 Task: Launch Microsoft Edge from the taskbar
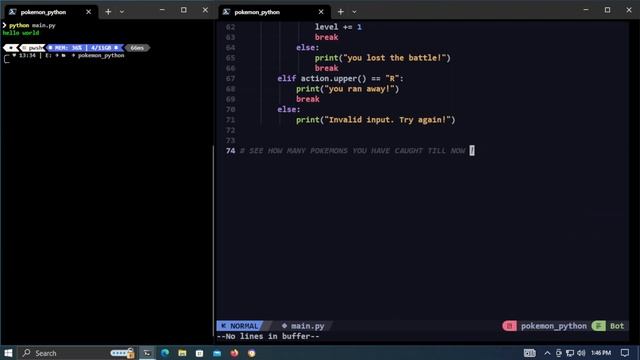point(165,353)
